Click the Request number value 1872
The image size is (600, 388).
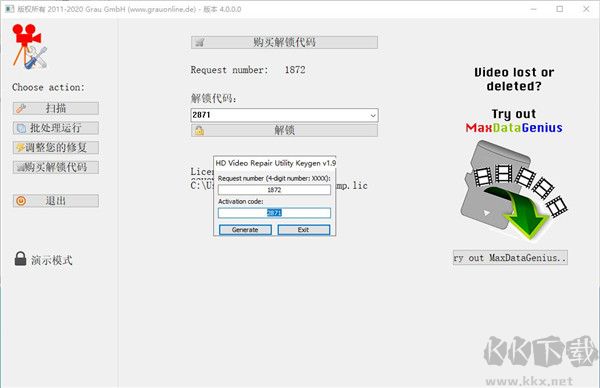(295, 70)
